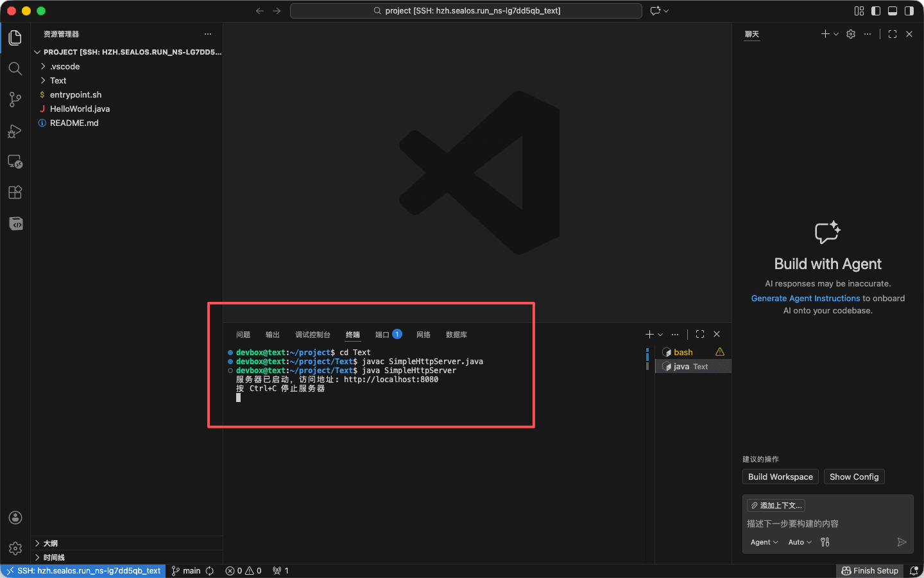Click the send arrow in chat input
This screenshot has height=578, width=924.
[x=902, y=542]
